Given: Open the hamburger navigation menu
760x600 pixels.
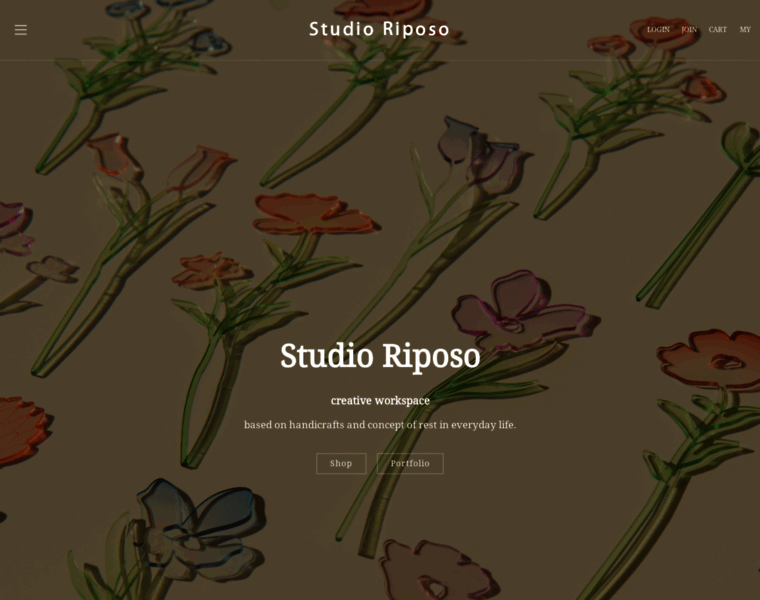Looking at the screenshot, I should pos(21,30).
